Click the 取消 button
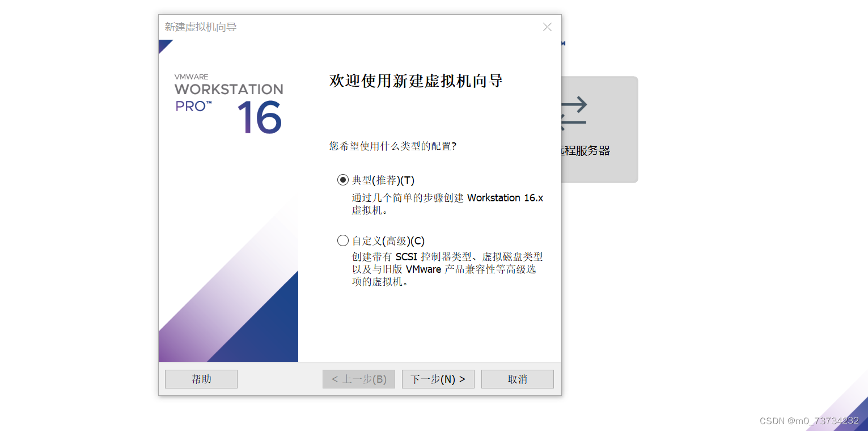The width and height of the screenshot is (868, 431). 518,379
